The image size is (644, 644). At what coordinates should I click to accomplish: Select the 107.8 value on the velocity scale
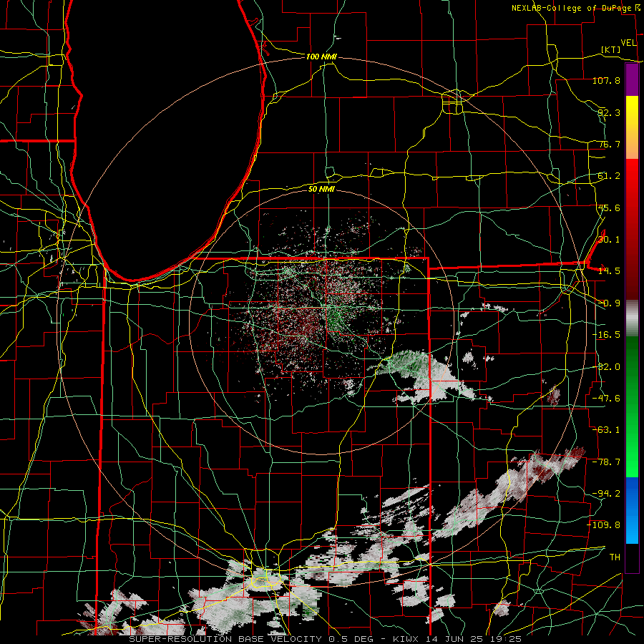(x=606, y=80)
